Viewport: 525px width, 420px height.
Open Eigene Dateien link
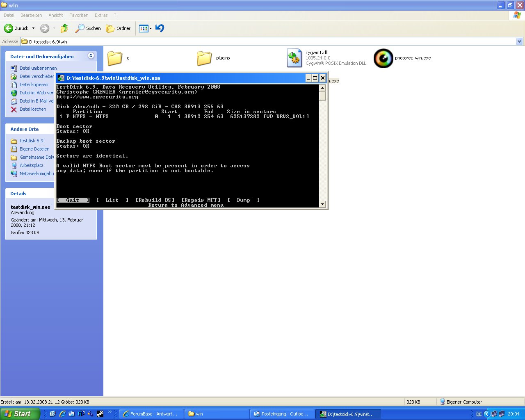(x=34, y=149)
